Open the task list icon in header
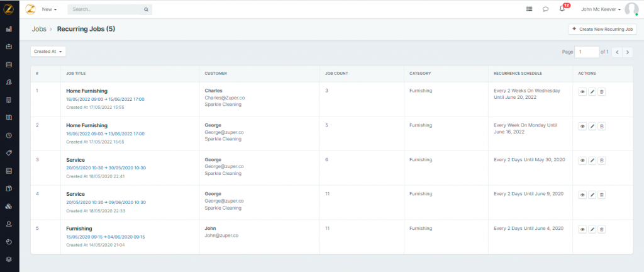The height and width of the screenshot is (272, 644). click(x=530, y=9)
